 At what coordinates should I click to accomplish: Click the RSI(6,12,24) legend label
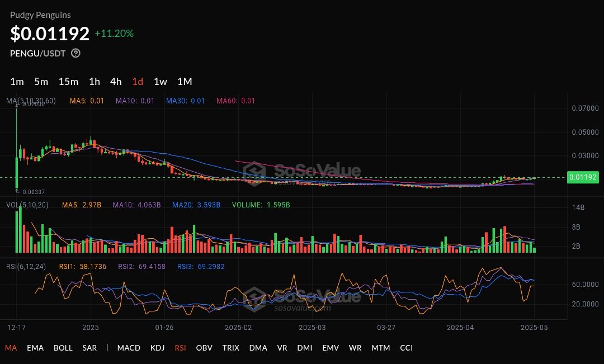pyautogui.click(x=26, y=267)
